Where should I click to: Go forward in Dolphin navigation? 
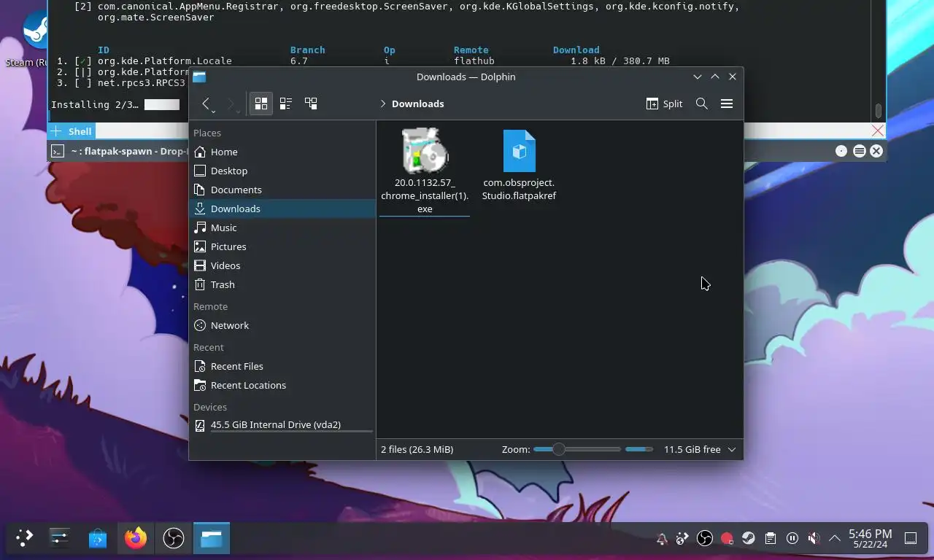[x=231, y=104]
